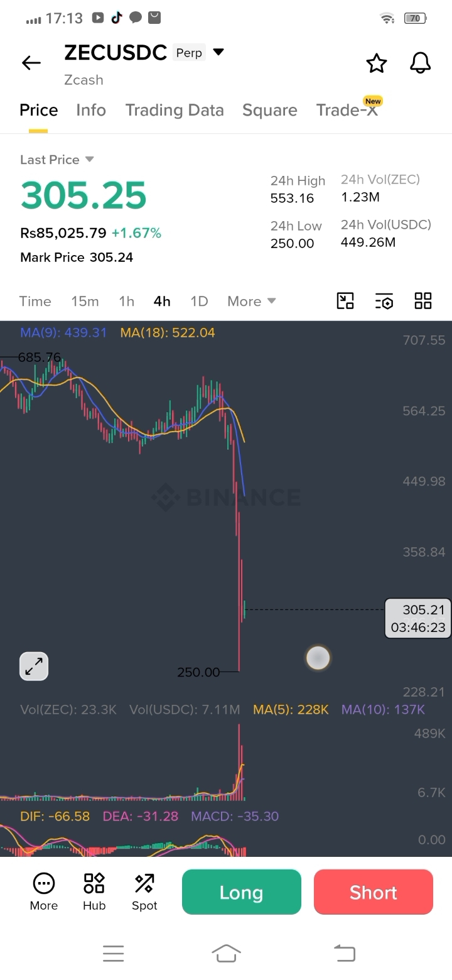Switch to the Info tab
452x980 pixels.
click(x=91, y=110)
